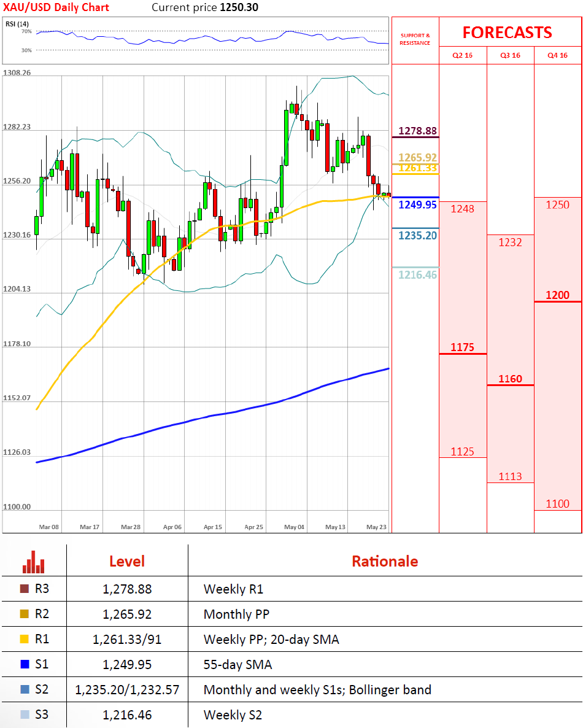This screenshot has width=583, height=728.
Task: Click the Weekly PP; 20-day SMA rationale
Action: 271,640
